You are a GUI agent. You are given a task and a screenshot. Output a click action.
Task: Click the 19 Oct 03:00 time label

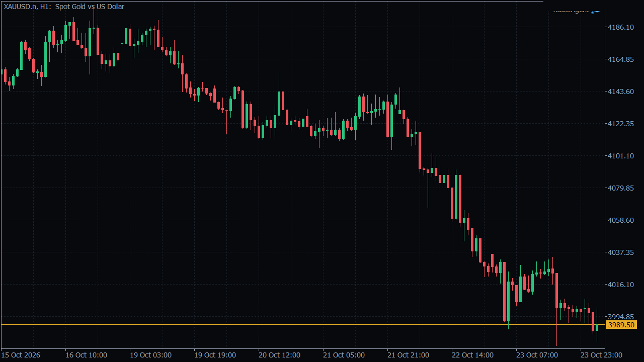click(x=150, y=355)
